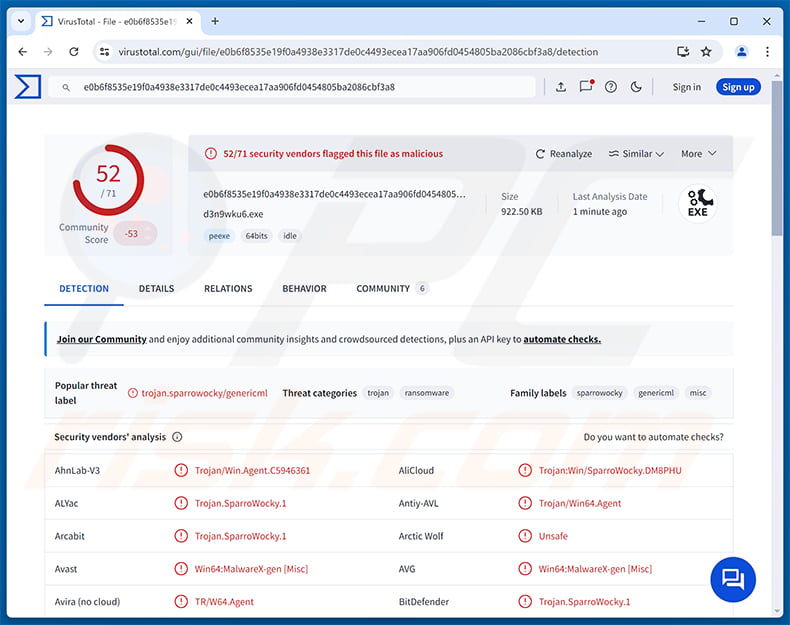Image resolution: width=790 pixels, height=625 pixels.
Task: Click the BitDefender vendor name
Action: click(x=424, y=601)
